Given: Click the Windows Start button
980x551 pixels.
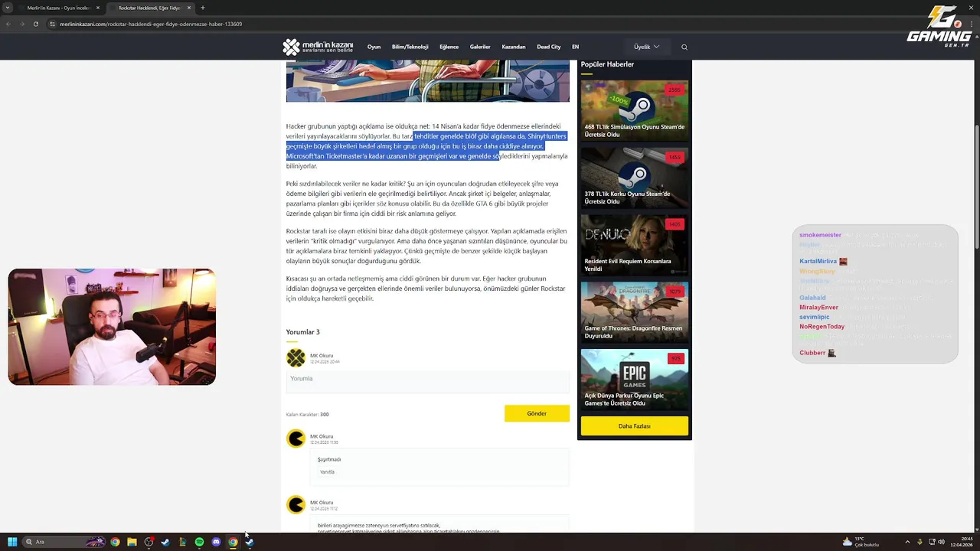Looking at the screenshot, I should (x=12, y=542).
